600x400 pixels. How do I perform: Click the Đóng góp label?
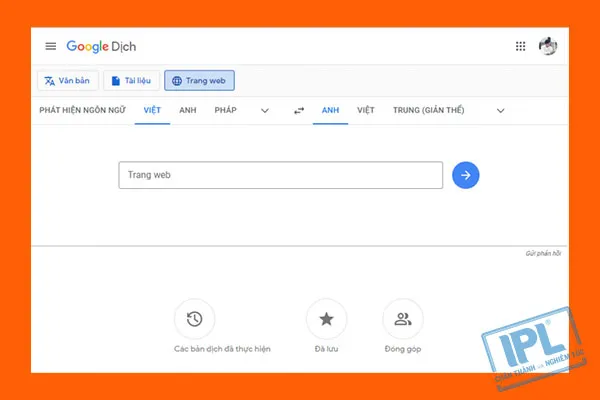point(403,349)
